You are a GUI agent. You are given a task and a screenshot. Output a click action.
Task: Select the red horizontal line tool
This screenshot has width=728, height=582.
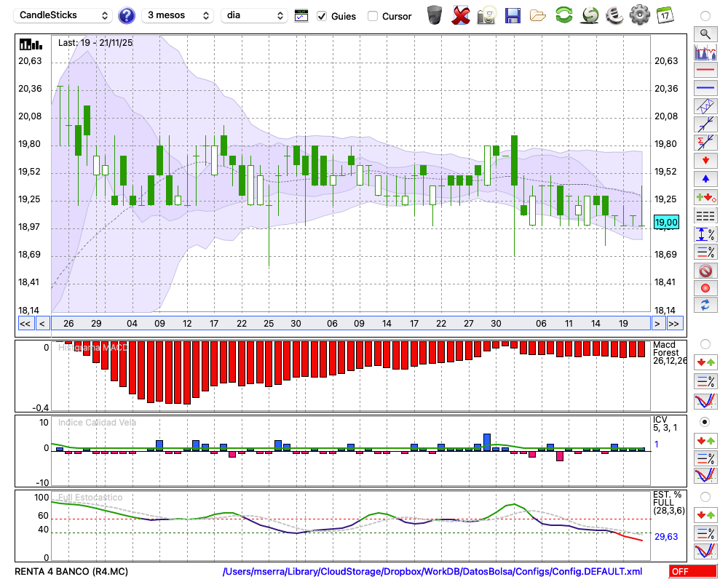pyautogui.click(x=705, y=71)
